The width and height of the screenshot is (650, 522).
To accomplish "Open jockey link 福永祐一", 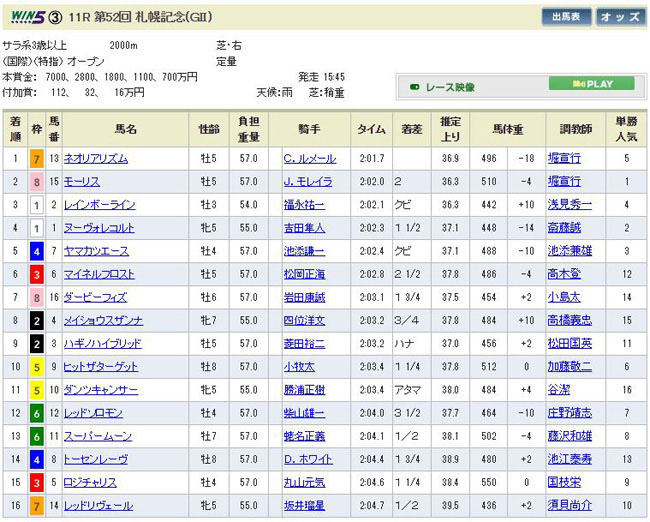I will click(x=306, y=205).
